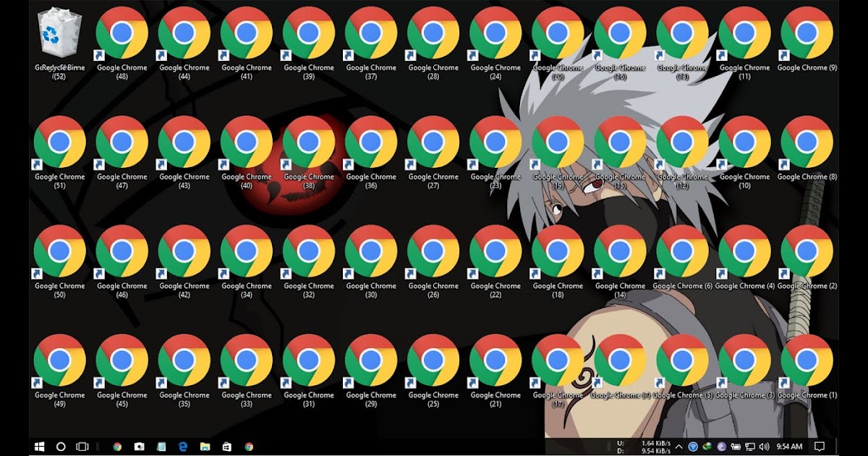The height and width of the screenshot is (456, 868).
Task: Highlight the Google Chrome (42) shortcut
Action: click(x=184, y=262)
